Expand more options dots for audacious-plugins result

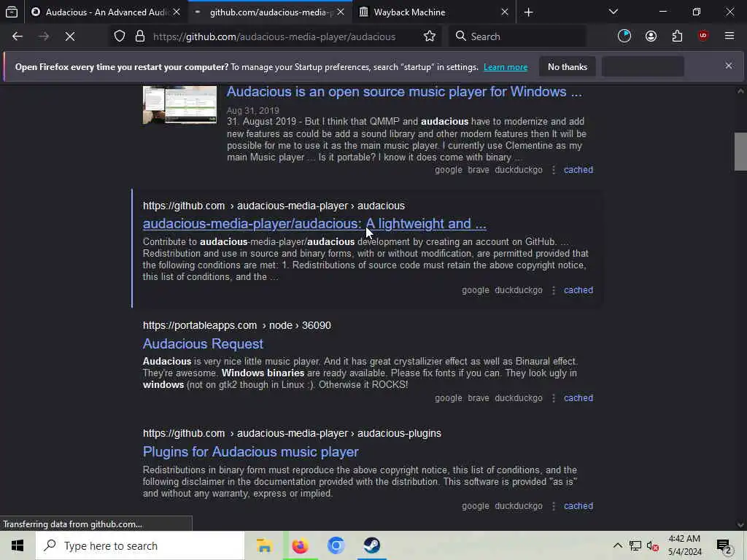554,506
